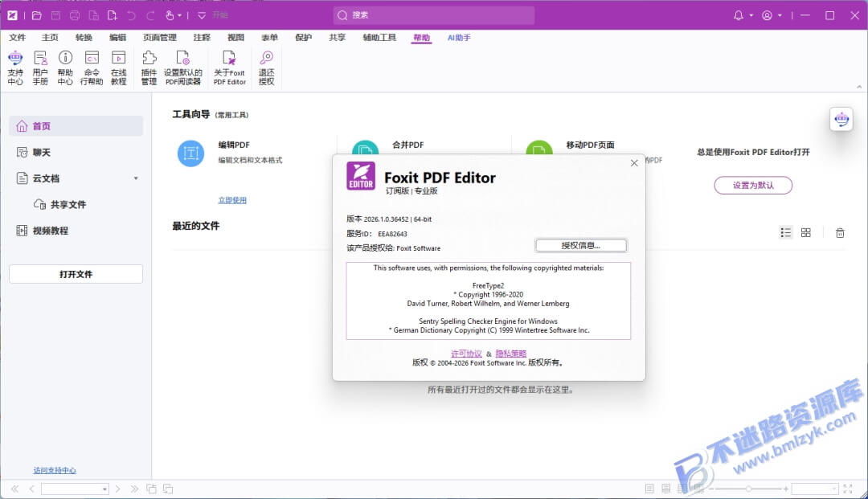Click the Open folder icon in title bar
The height and width of the screenshot is (499, 868).
pyautogui.click(x=36, y=15)
